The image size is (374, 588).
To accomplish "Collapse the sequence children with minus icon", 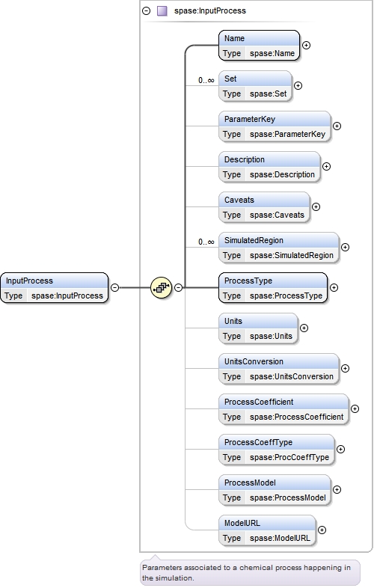I will coord(179,287).
